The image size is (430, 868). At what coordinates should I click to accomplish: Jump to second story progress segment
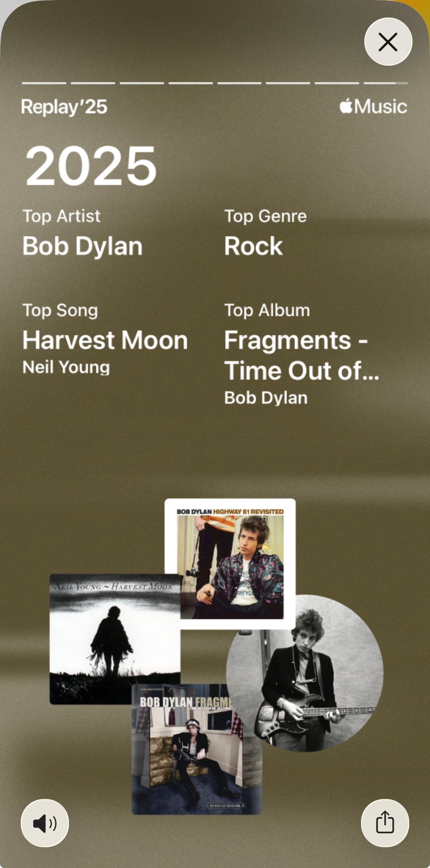tap(93, 83)
